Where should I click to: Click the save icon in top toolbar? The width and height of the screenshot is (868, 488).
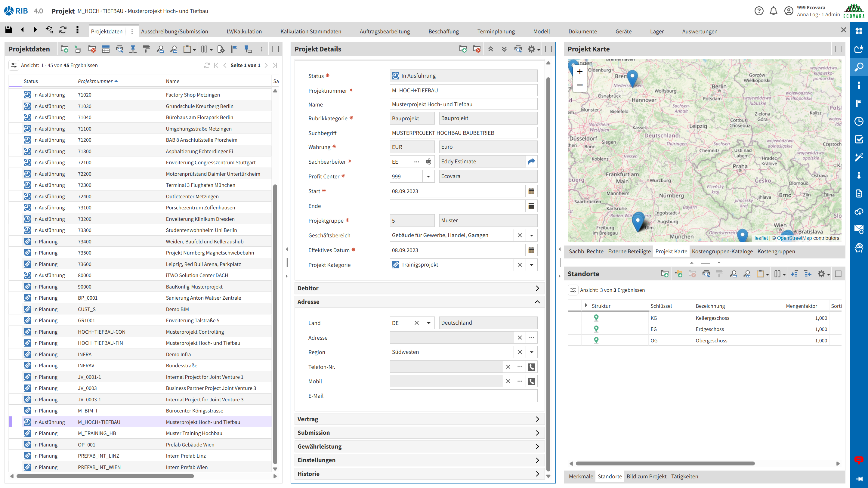pos(8,30)
